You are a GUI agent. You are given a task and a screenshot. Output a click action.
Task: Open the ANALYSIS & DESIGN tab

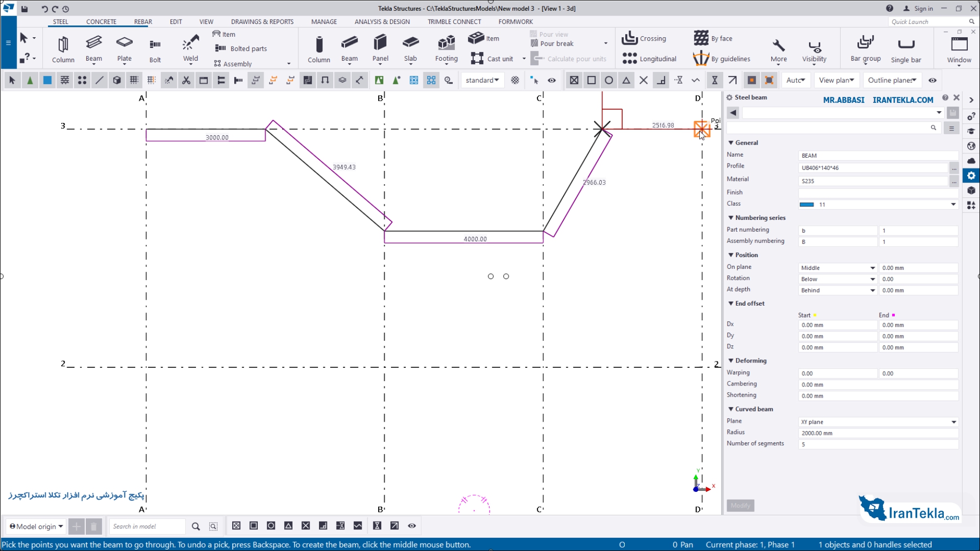pyautogui.click(x=382, y=22)
